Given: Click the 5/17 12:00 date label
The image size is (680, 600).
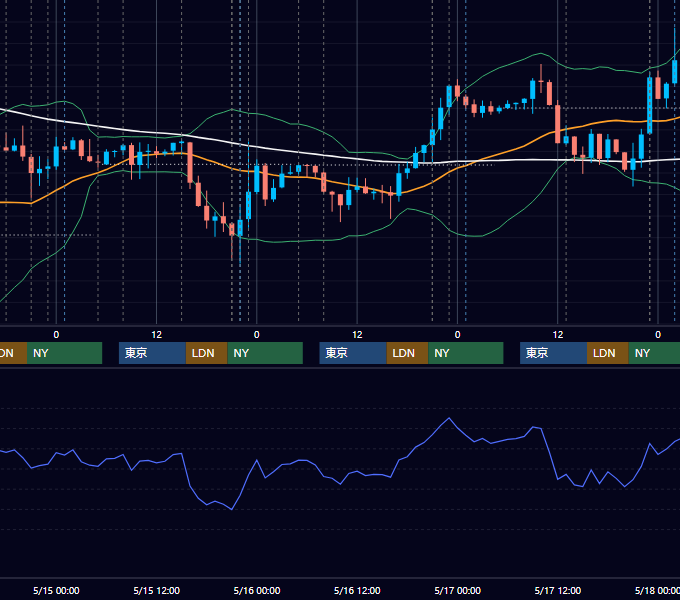Looking at the screenshot, I should coord(558,590).
